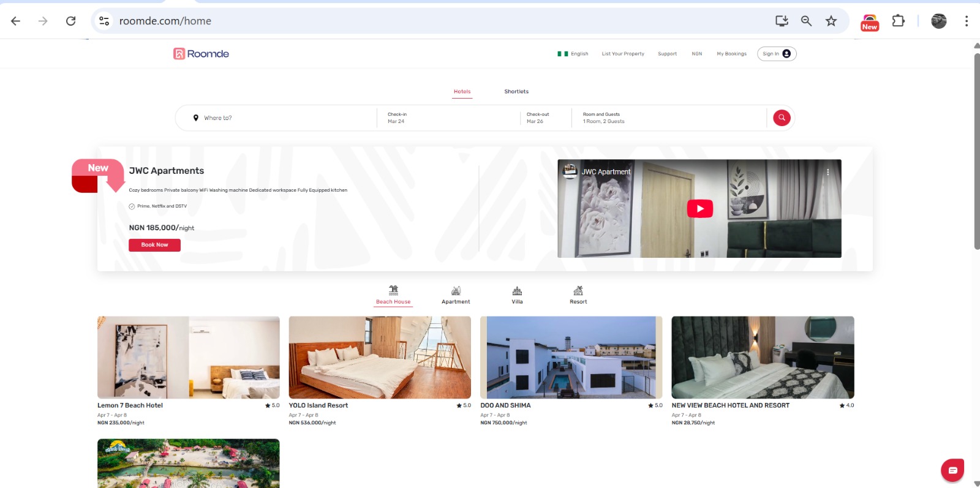Click Book Now for JWC Apartments
The width and height of the screenshot is (980, 488).
coord(154,245)
